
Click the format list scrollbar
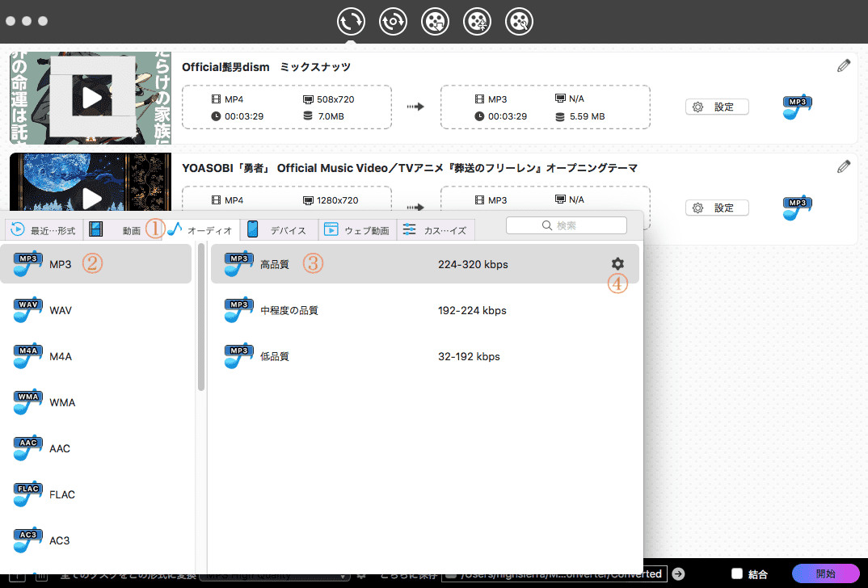(x=201, y=318)
